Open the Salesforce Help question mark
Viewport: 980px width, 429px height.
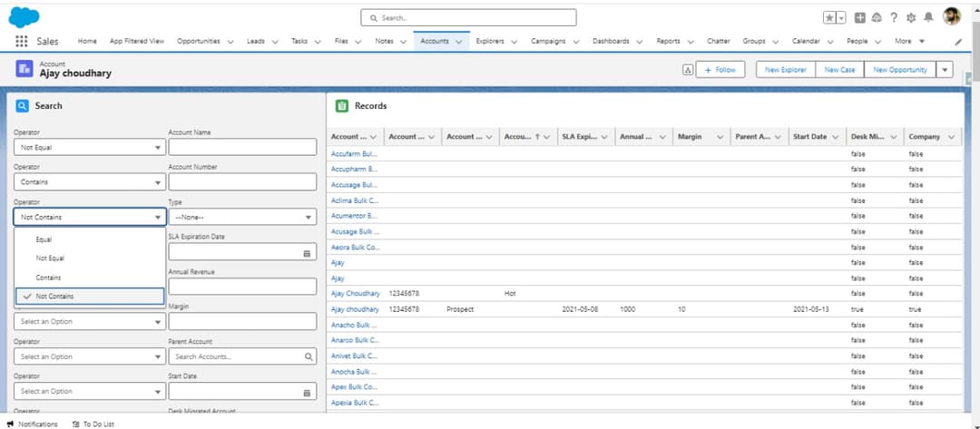pos(894,18)
